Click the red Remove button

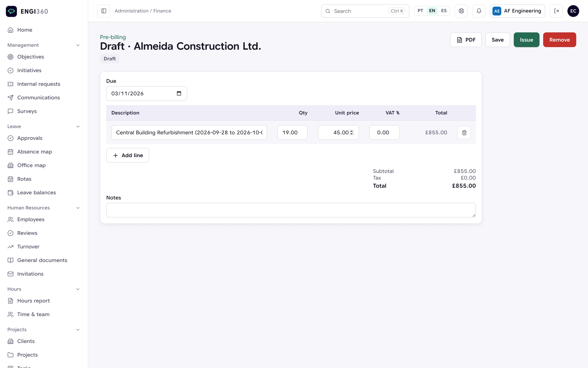click(x=559, y=40)
